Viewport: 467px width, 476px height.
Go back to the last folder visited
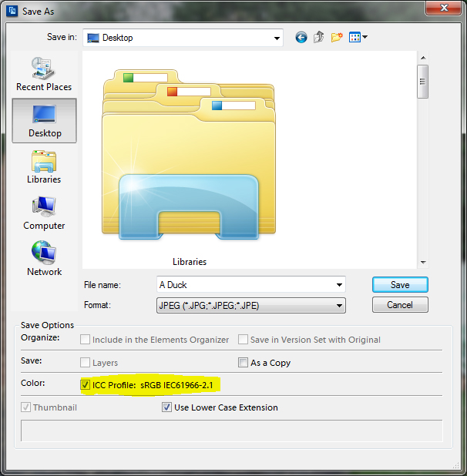point(301,38)
